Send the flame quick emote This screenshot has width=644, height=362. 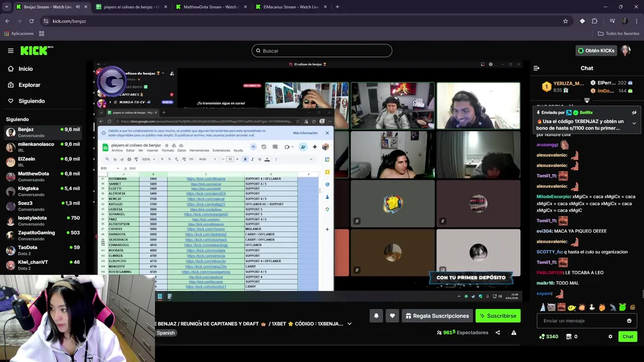pyautogui.click(x=602, y=307)
